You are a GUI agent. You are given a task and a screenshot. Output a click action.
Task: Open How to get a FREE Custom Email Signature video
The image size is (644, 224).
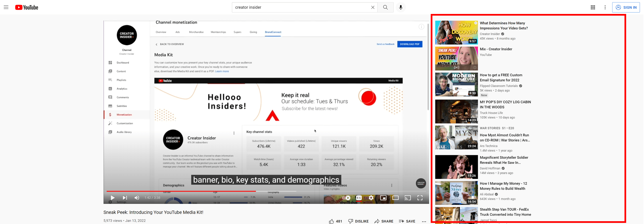[x=501, y=78]
